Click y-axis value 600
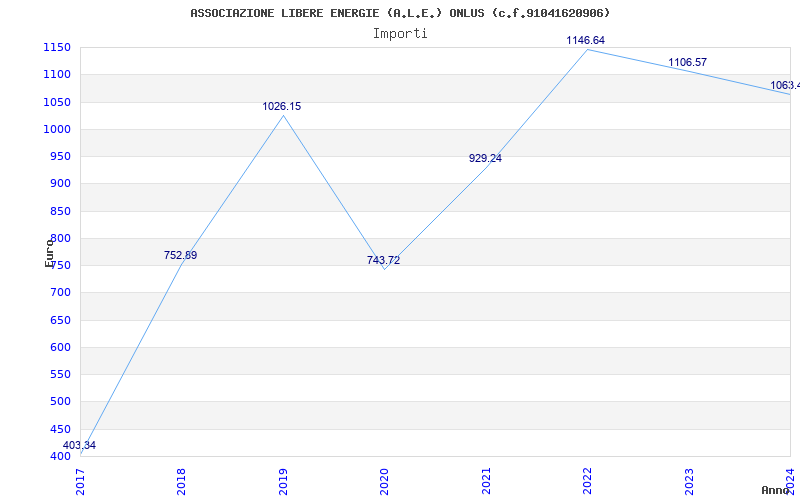This screenshot has width=800, height=500. (60, 347)
